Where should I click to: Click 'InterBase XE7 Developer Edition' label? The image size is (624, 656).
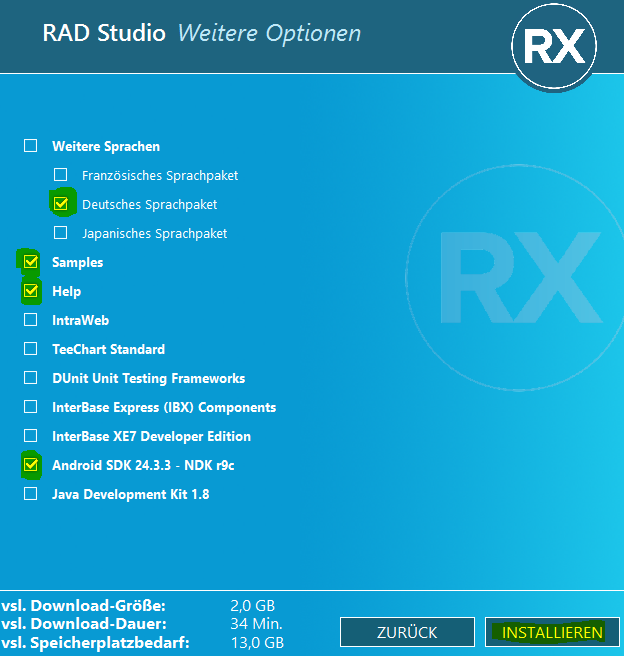click(151, 436)
